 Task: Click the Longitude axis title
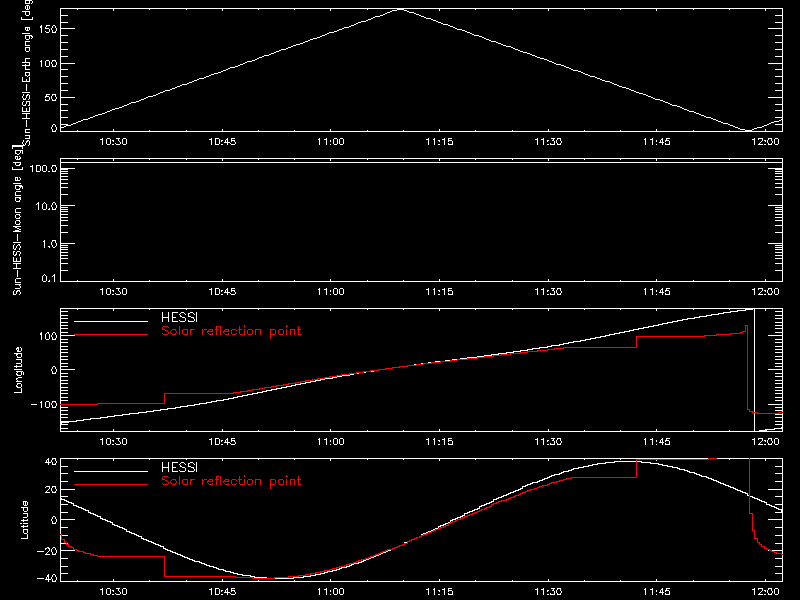[18, 370]
